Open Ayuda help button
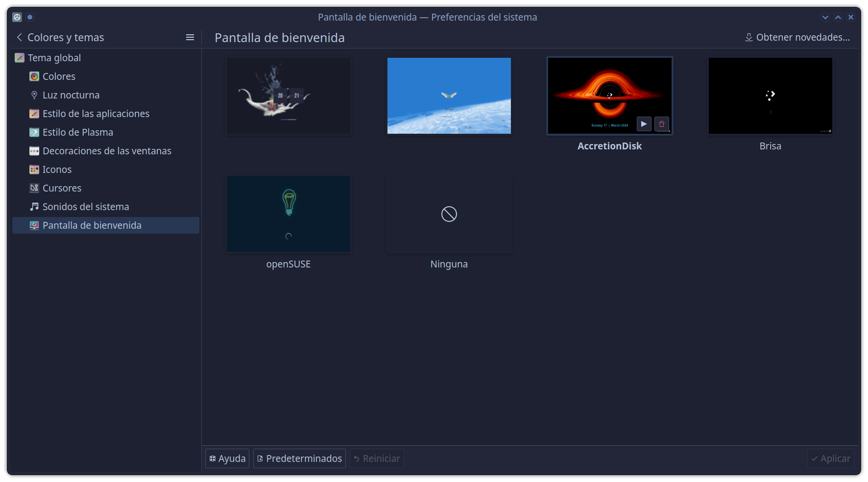Viewport: 868px width, 482px height. [227, 458]
